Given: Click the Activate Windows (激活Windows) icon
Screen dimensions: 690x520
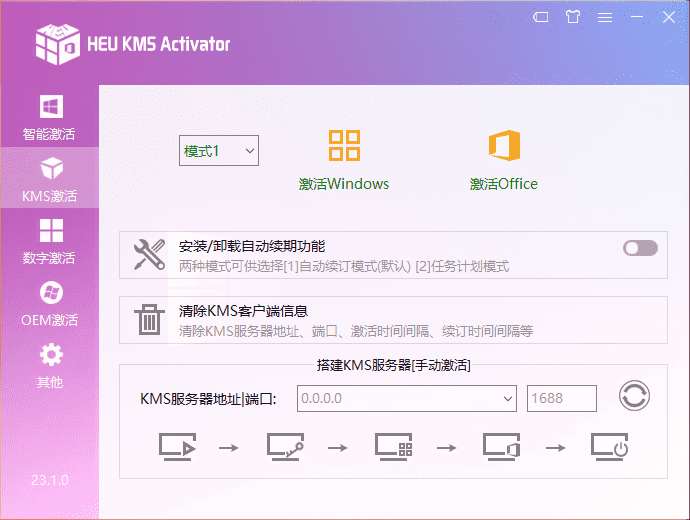Looking at the screenshot, I should click(x=344, y=146).
